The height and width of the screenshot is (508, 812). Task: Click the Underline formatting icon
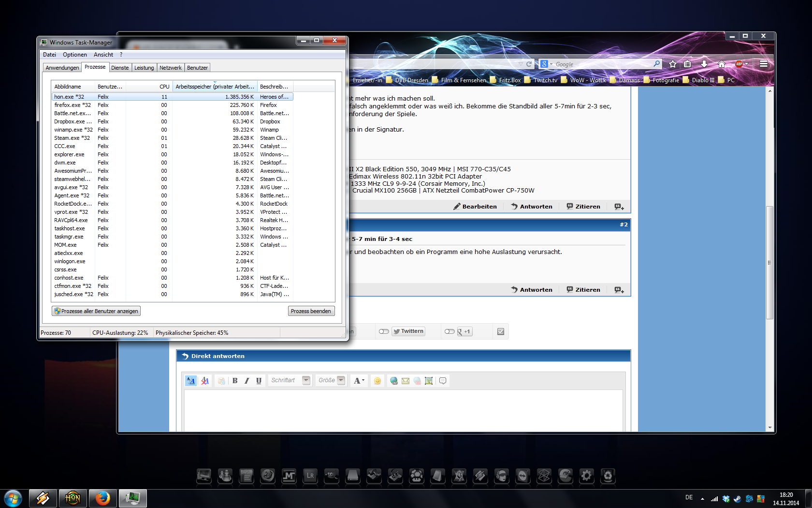point(259,381)
